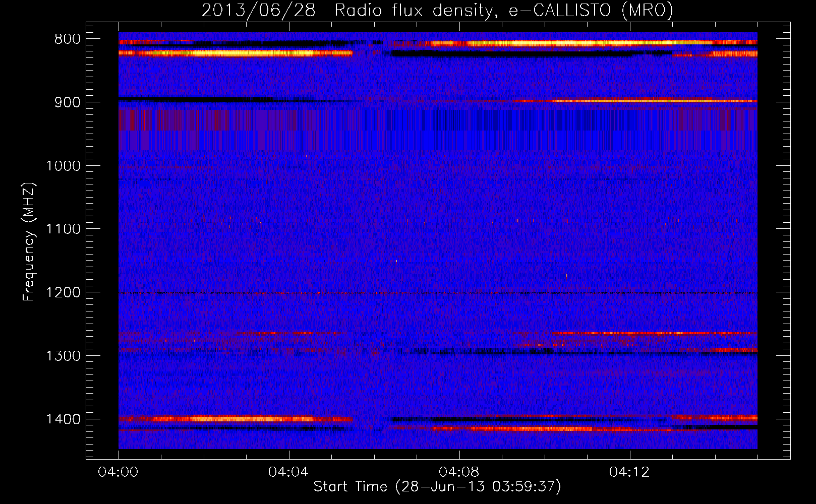Click the 04:04 time axis label
This screenshot has width=816, height=504.
pos(289,472)
